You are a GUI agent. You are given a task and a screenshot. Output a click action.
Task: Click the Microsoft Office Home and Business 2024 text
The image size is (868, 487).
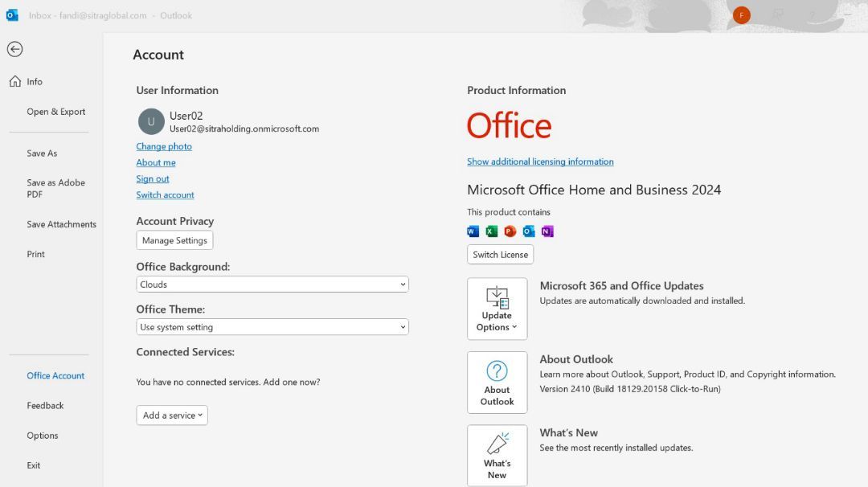tap(594, 190)
